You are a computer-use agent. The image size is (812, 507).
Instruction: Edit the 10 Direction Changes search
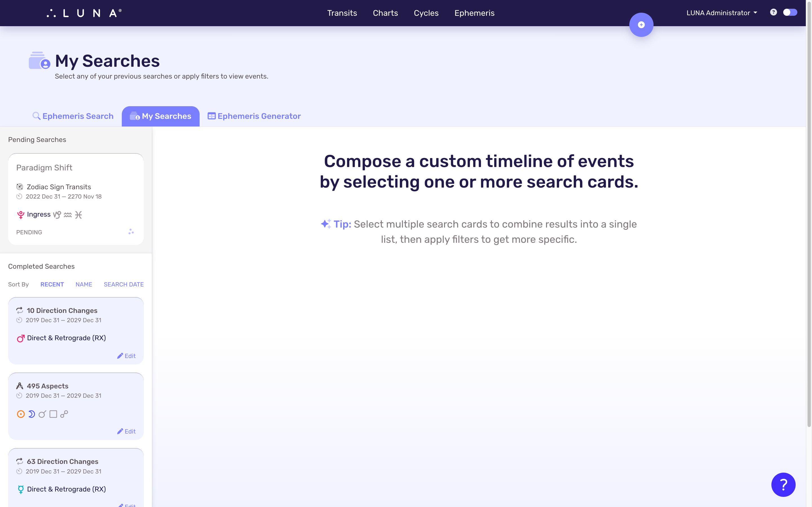pyautogui.click(x=126, y=356)
